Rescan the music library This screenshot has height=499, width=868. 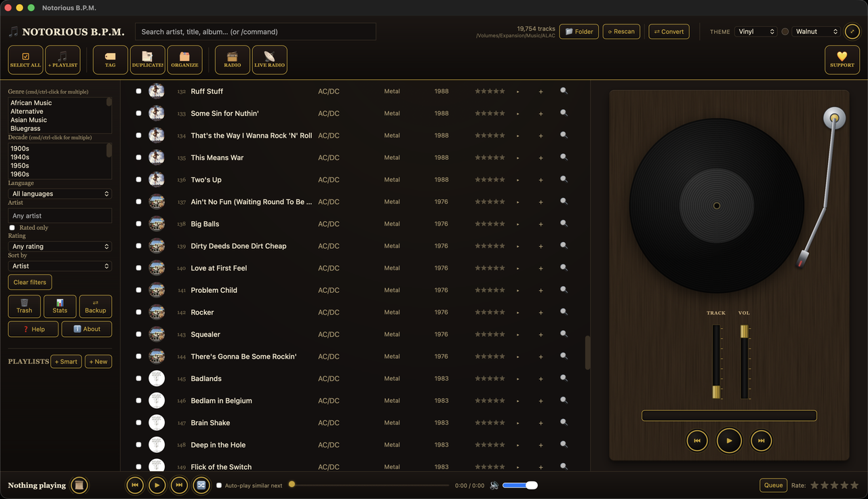click(621, 32)
